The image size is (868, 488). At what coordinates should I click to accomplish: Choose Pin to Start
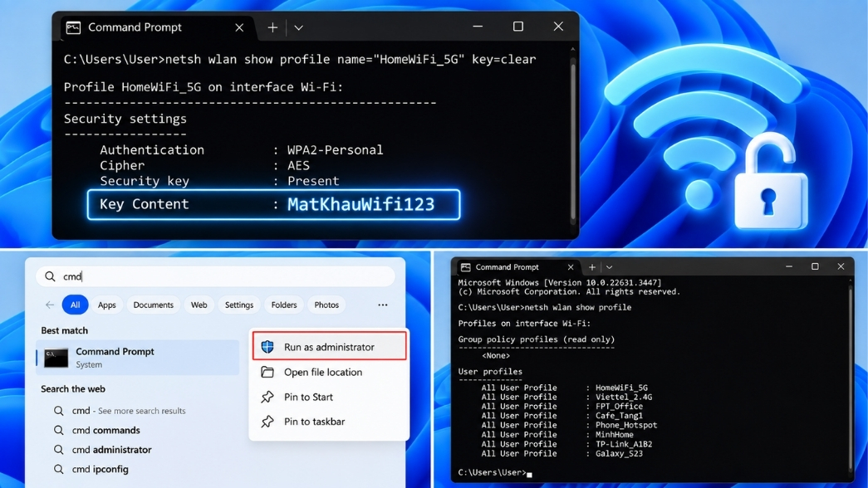tap(330, 397)
